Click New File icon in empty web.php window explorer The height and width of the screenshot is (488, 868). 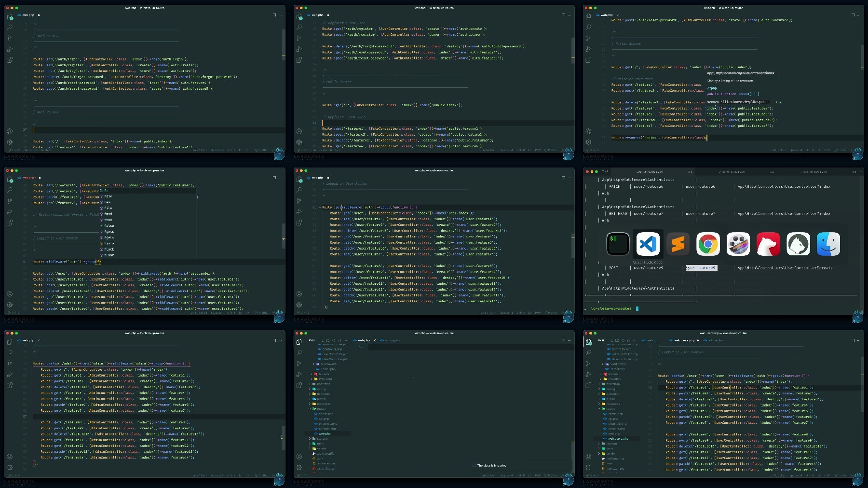(x=322, y=340)
